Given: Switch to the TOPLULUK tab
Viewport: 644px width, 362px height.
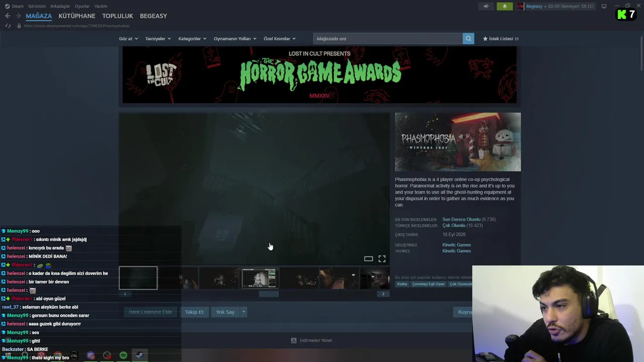Looking at the screenshot, I should click(x=118, y=16).
